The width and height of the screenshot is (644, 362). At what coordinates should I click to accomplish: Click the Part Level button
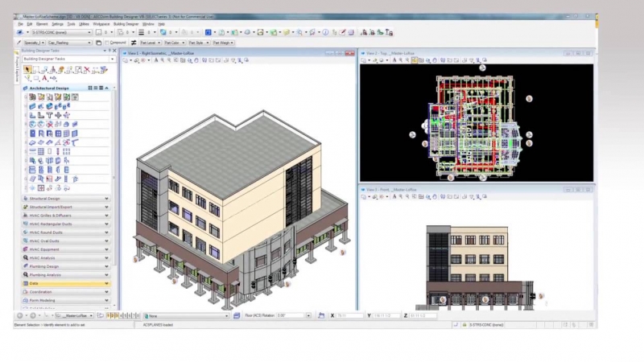point(149,43)
